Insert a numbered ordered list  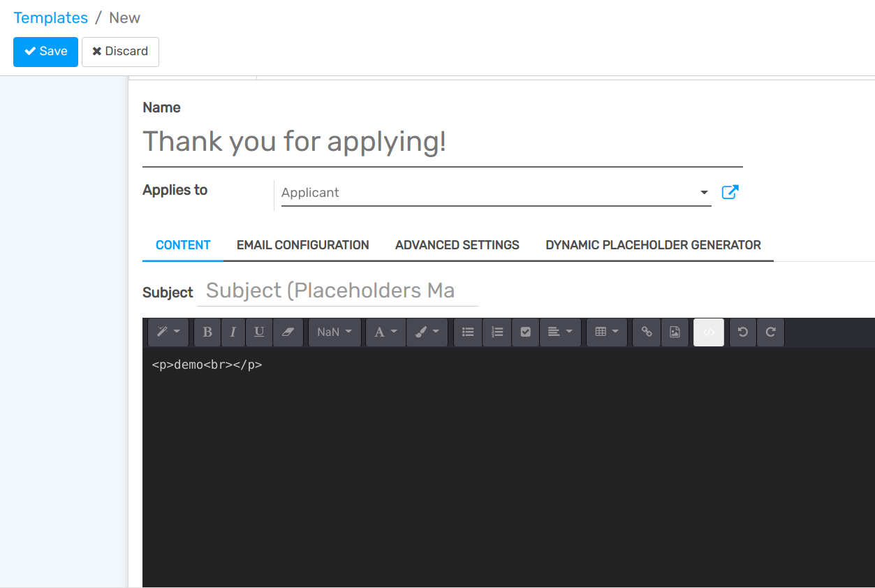(x=497, y=332)
